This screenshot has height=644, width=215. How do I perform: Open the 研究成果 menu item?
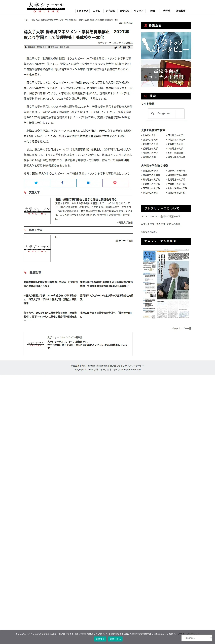click(110, 11)
